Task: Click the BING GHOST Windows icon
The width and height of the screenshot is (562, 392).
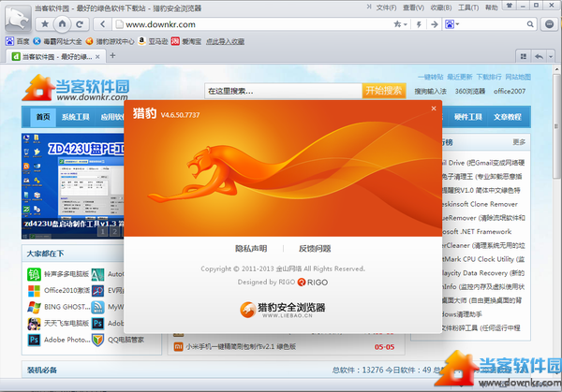Action: [34, 307]
